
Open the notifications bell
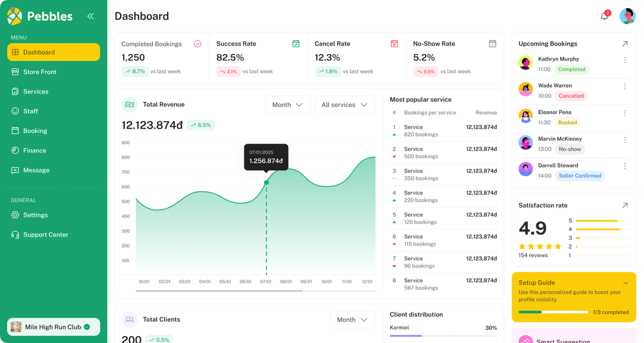pos(604,16)
